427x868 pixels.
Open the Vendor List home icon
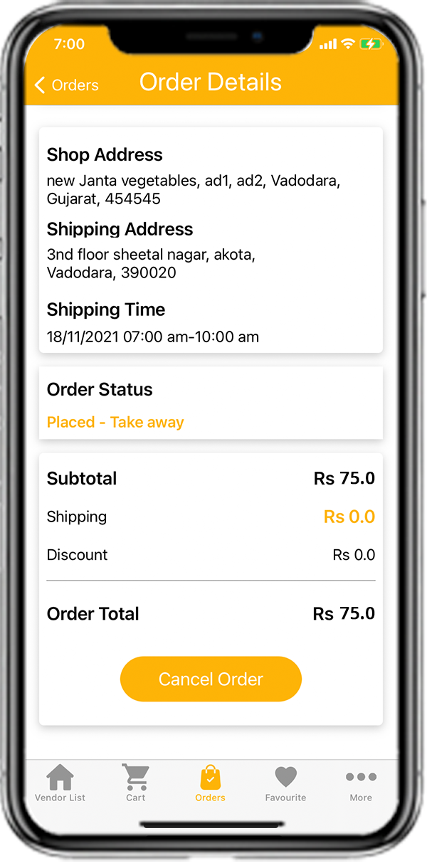[x=60, y=778]
